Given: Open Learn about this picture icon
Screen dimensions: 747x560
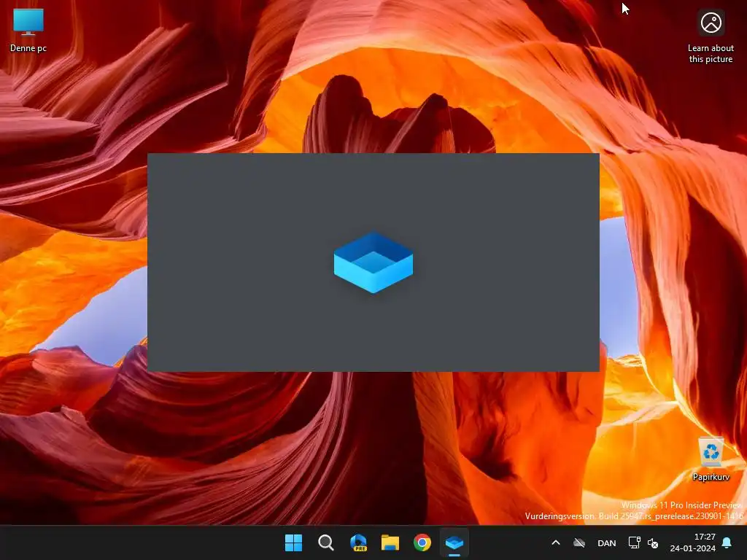Looking at the screenshot, I should click(711, 36).
